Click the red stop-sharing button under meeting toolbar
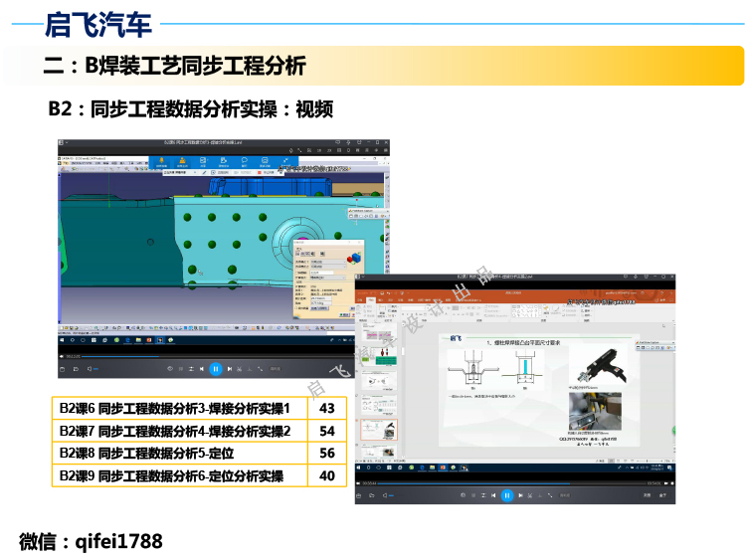This screenshot has height=560, width=746. 266,172
